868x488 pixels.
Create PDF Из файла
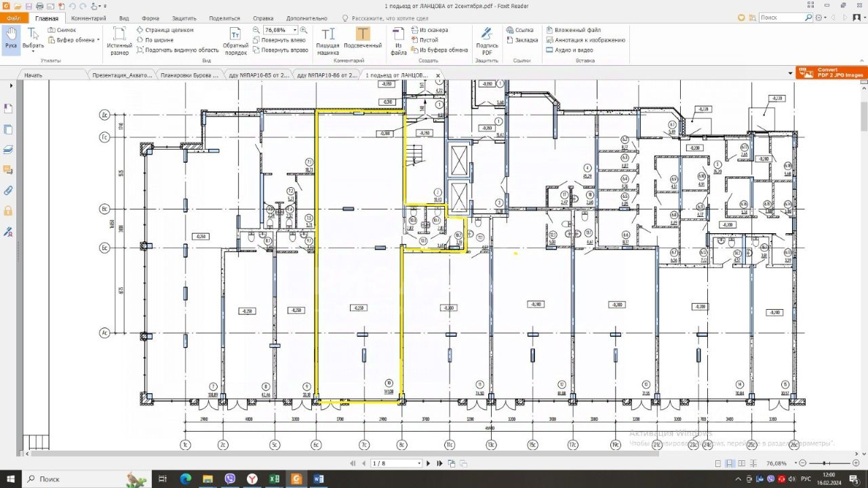tap(399, 41)
